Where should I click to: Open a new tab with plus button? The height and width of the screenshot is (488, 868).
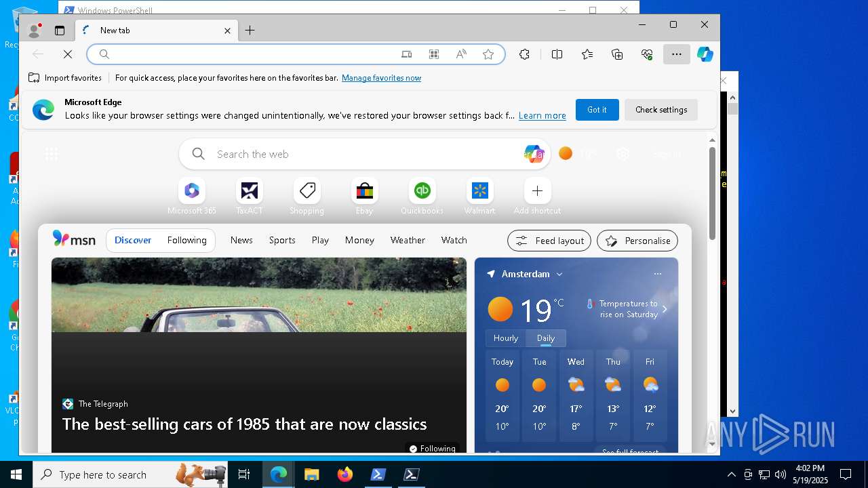tap(250, 30)
